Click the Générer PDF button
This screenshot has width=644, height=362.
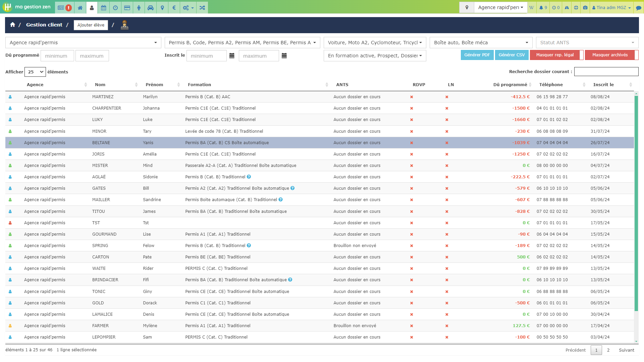(x=477, y=55)
